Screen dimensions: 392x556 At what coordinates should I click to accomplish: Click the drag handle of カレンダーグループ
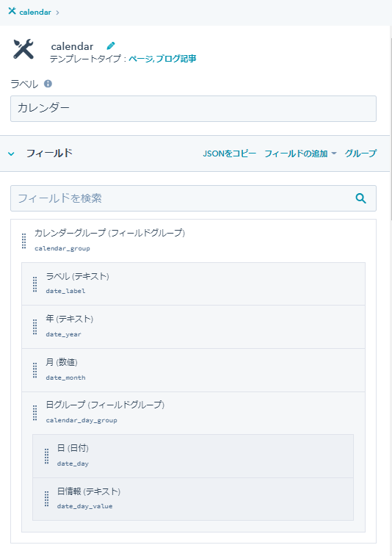click(x=23, y=241)
